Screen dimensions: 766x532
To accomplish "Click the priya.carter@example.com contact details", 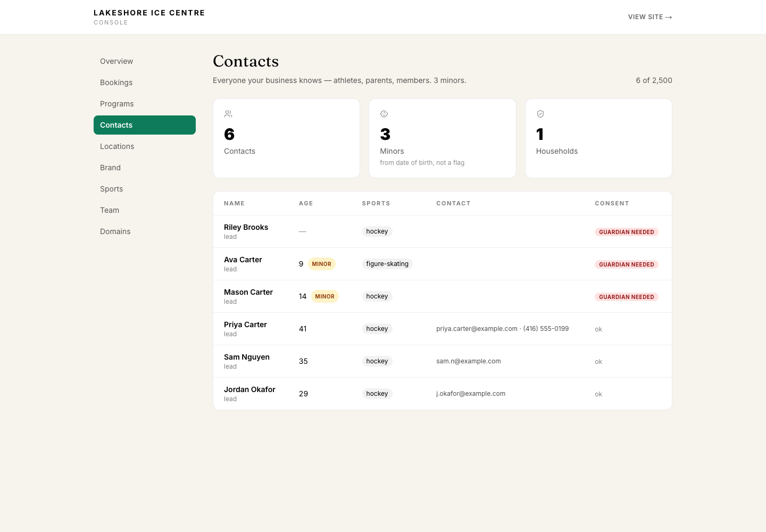I will 503,329.
